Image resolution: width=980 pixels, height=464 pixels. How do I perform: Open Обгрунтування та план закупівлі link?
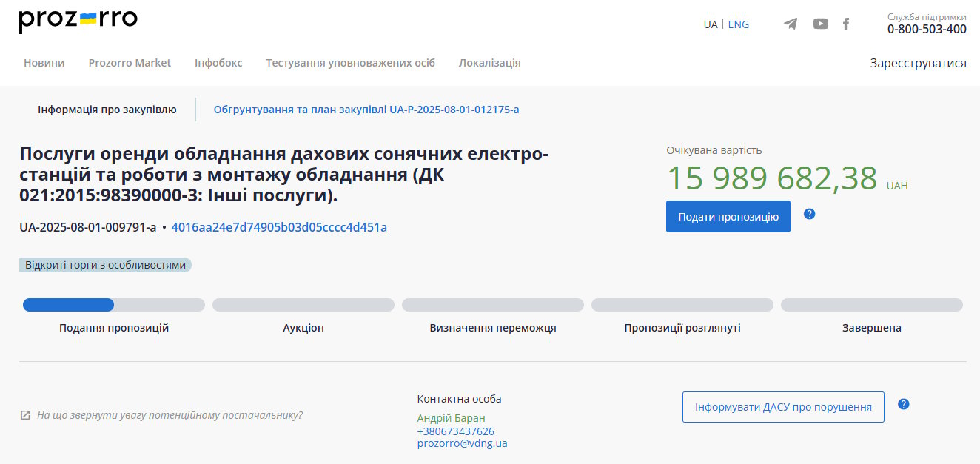tap(366, 110)
